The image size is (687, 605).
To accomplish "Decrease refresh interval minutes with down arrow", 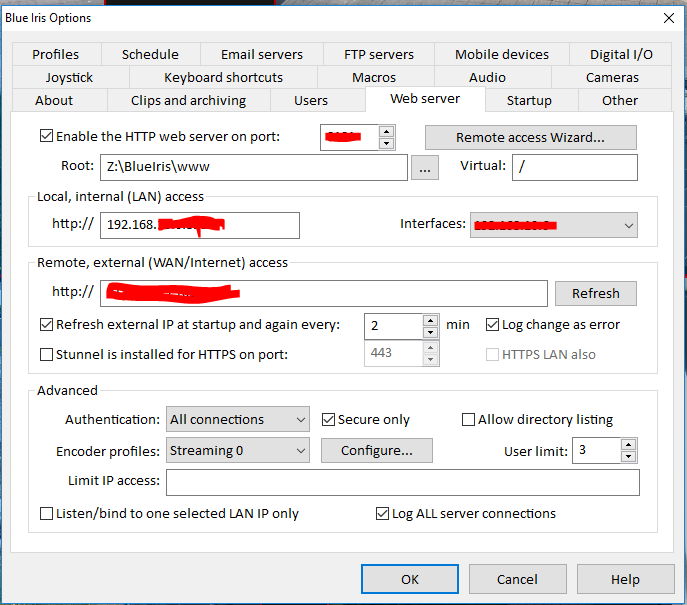I will [430, 332].
